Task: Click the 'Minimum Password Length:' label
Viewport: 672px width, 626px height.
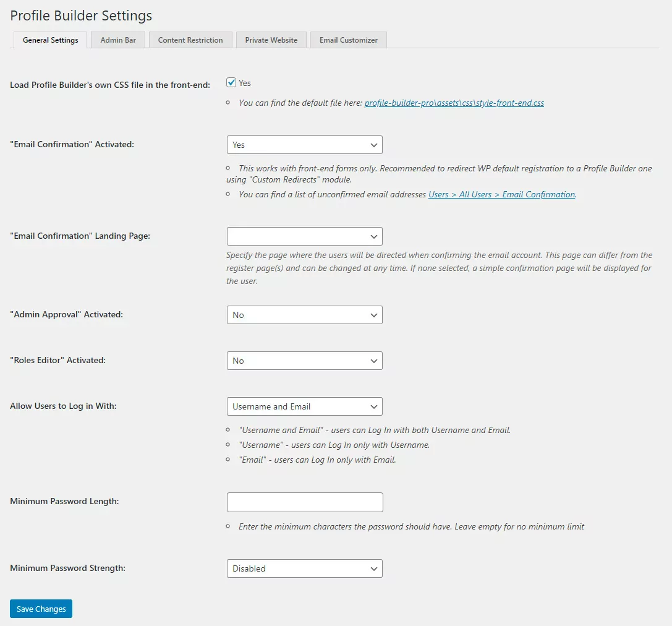Action: [64, 501]
